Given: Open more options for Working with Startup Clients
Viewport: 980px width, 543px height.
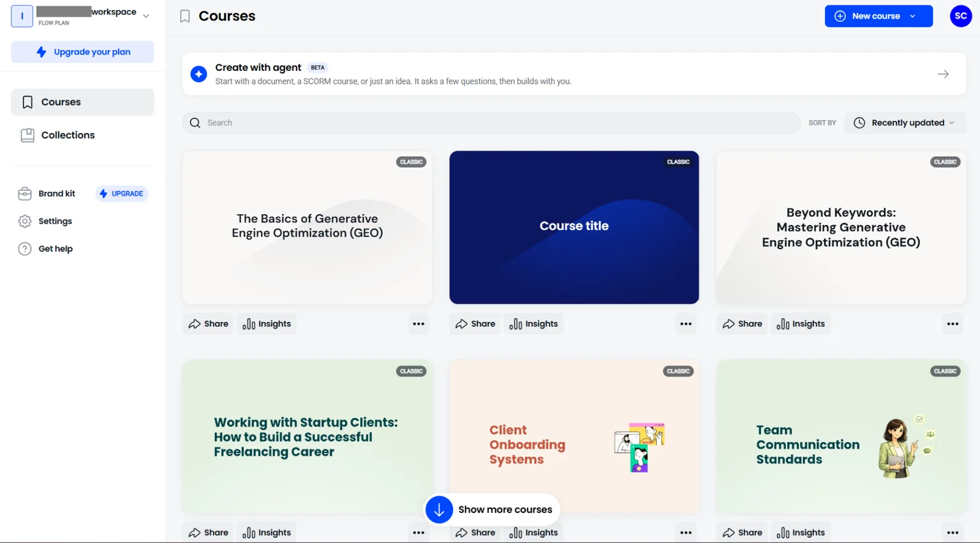Looking at the screenshot, I should click(x=418, y=533).
